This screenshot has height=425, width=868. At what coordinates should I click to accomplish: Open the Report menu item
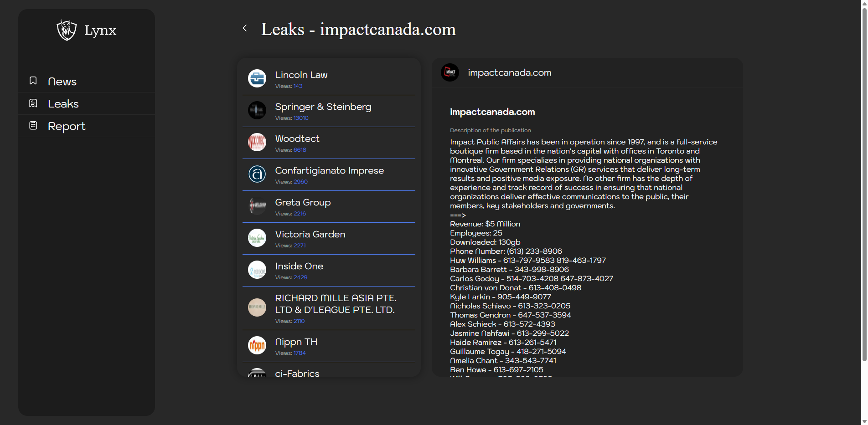(67, 126)
